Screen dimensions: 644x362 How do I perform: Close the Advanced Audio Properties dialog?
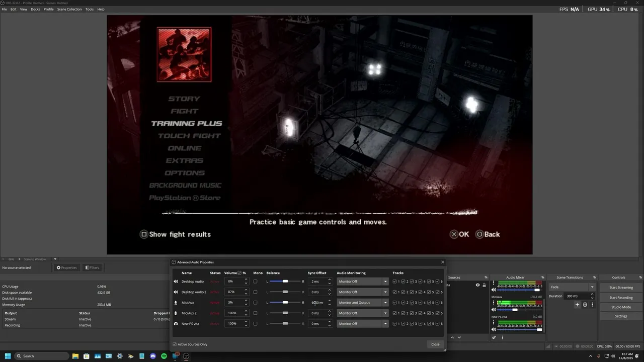pyautogui.click(x=435, y=344)
